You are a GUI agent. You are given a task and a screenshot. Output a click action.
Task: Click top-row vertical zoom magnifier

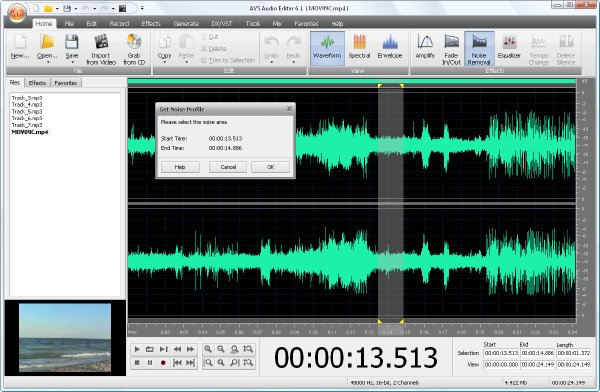coord(248,349)
